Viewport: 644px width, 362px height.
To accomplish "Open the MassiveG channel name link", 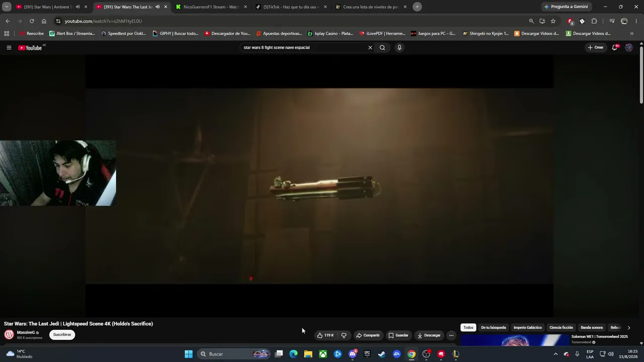I will [x=26, y=333].
